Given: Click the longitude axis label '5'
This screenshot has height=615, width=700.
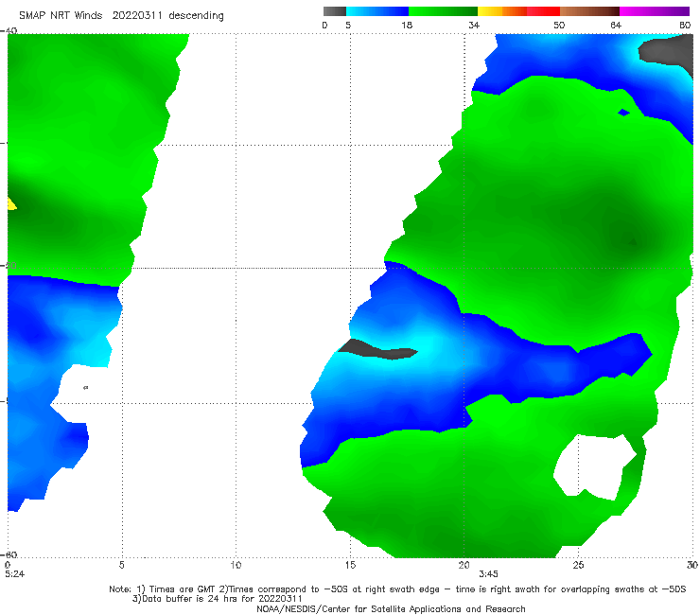Looking at the screenshot, I should tap(122, 565).
